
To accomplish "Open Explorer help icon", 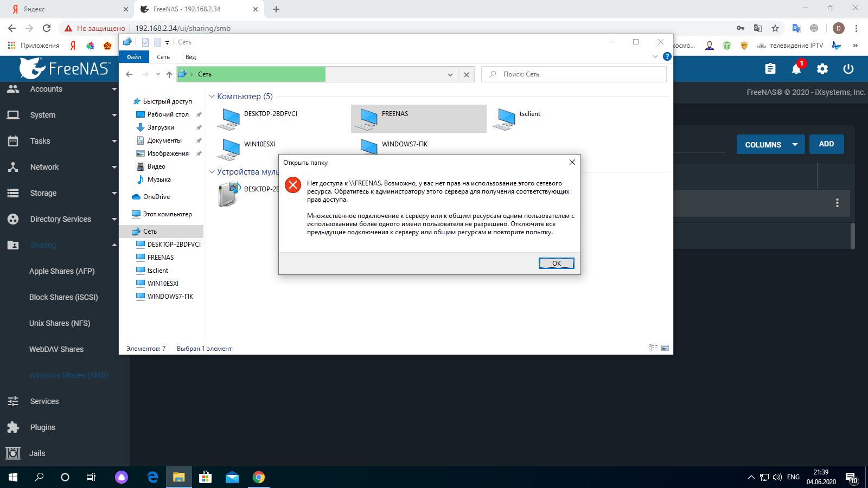I will (667, 56).
